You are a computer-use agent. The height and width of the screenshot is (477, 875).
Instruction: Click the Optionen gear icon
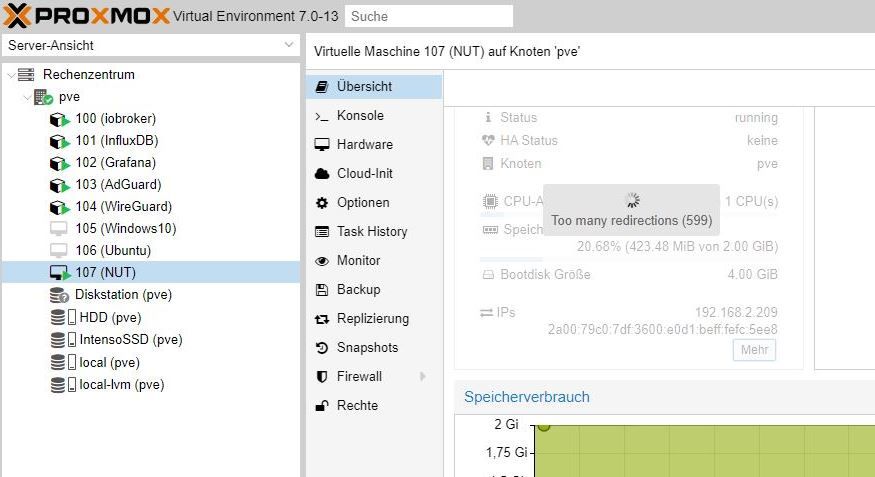tap(322, 203)
